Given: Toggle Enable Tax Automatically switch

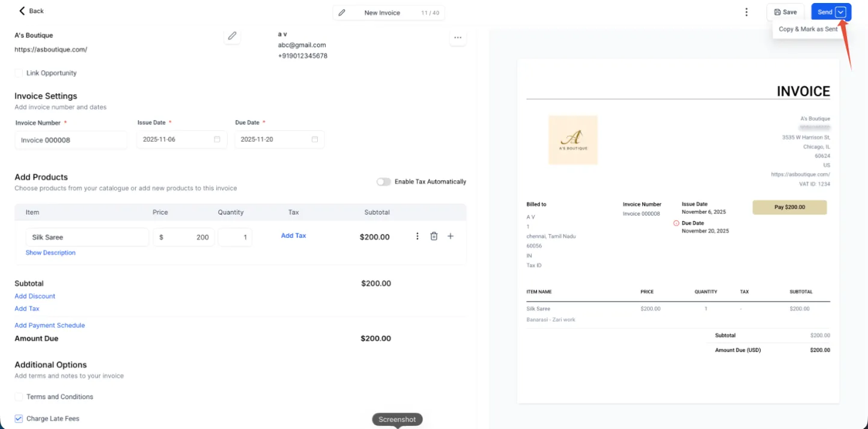Looking at the screenshot, I should [384, 181].
